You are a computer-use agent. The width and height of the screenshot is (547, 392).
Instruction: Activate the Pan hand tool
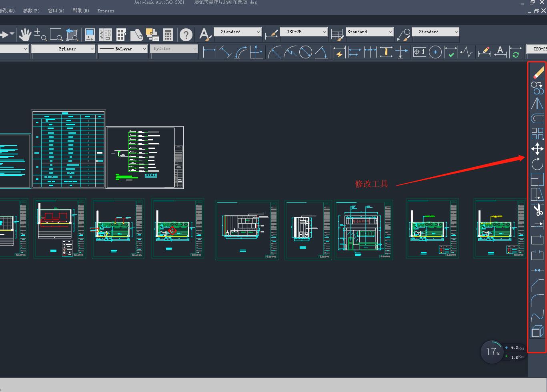(x=25, y=35)
